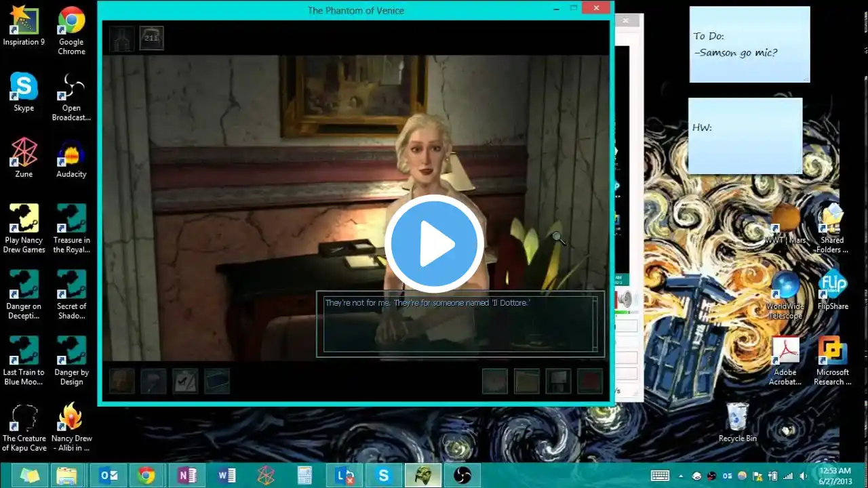Open Open Broadcaster desktop shortcut

tap(71, 98)
